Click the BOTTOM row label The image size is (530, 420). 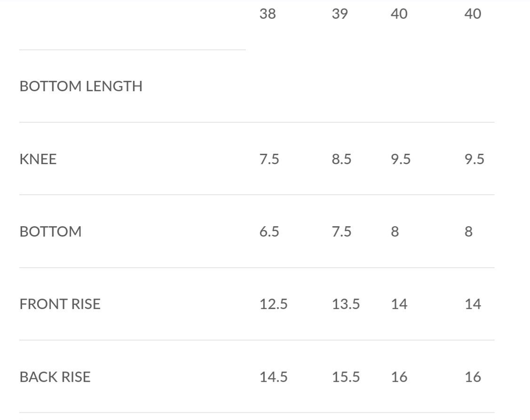tap(50, 232)
